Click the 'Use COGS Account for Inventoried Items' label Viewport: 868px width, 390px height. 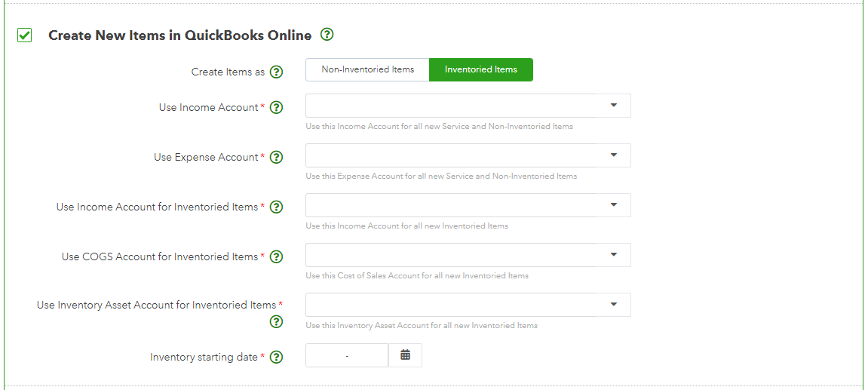[160, 257]
